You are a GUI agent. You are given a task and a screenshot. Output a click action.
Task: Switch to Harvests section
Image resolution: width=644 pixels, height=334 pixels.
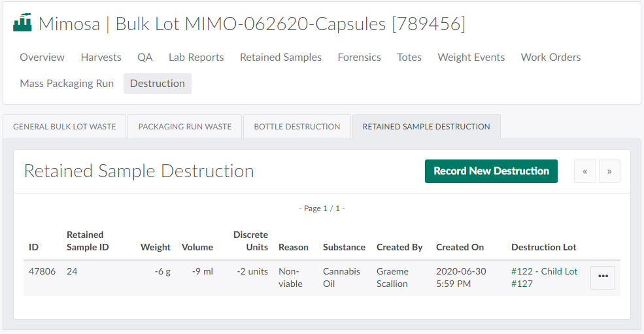point(101,58)
